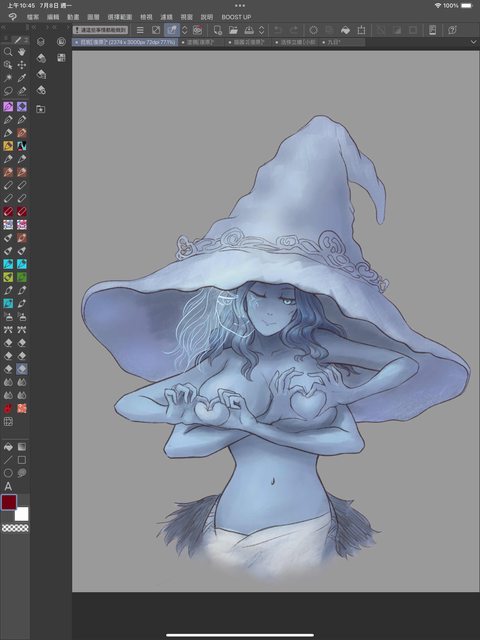Tap the Wi-Fi status icon

(x=438, y=6)
